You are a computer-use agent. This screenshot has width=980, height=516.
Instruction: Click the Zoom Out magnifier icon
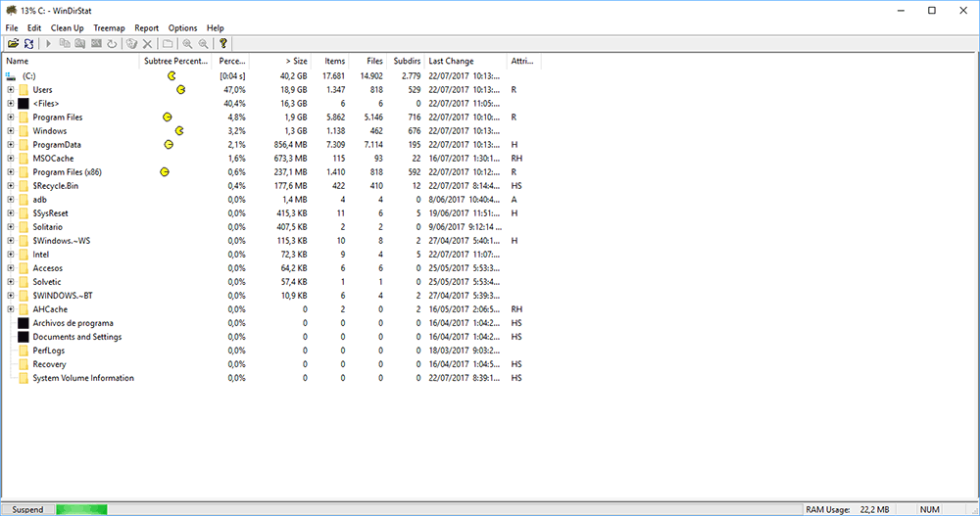coord(203,44)
